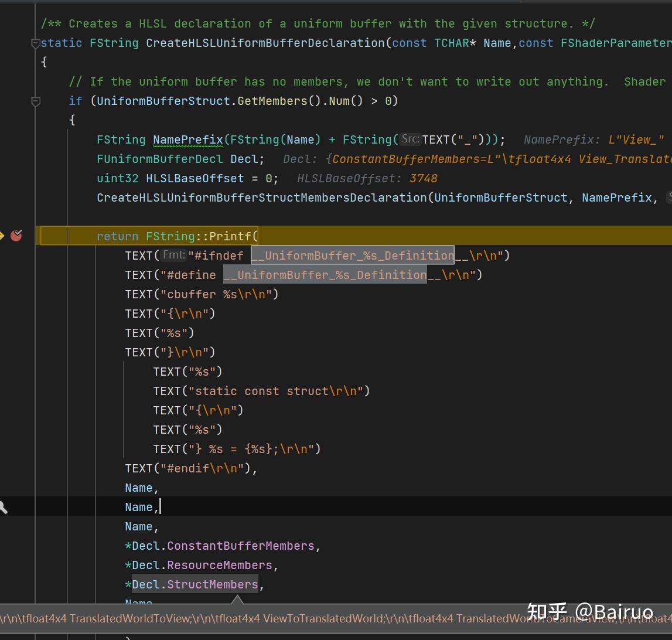Collapse the if-statement fold marker
This screenshot has width=672, height=640.
point(36,101)
